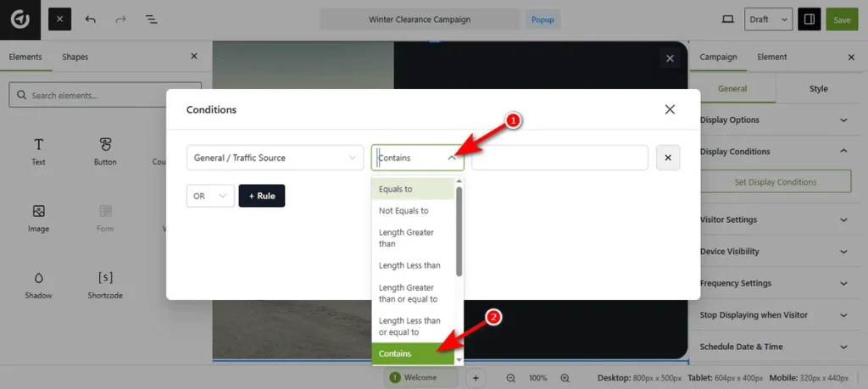
Task: Expand the Frequency Settings section
Action: click(x=774, y=283)
